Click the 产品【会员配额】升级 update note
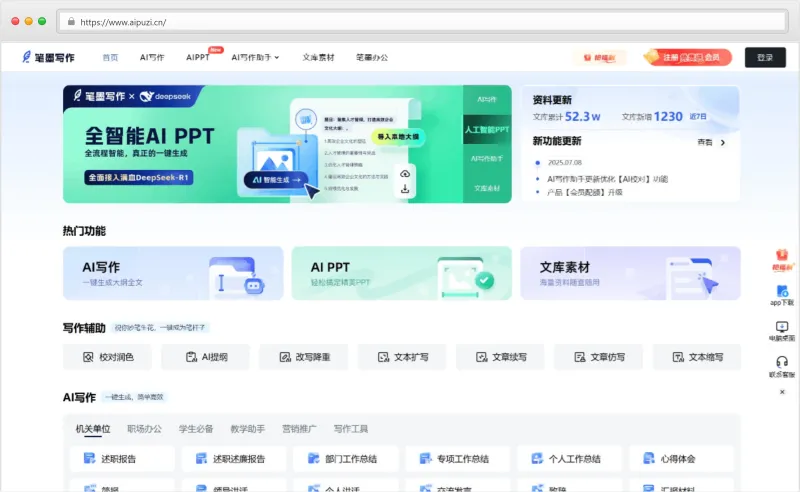This screenshot has width=800, height=492. tap(585, 192)
